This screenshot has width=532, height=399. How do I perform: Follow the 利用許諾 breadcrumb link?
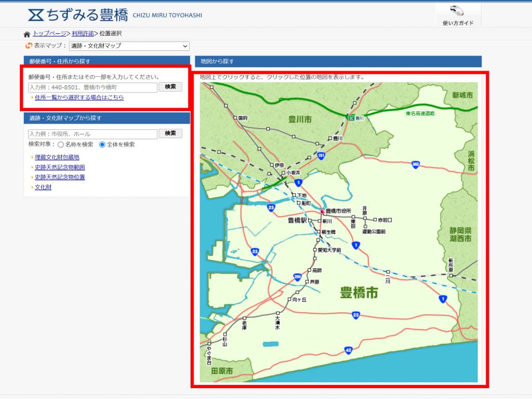tap(83, 34)
